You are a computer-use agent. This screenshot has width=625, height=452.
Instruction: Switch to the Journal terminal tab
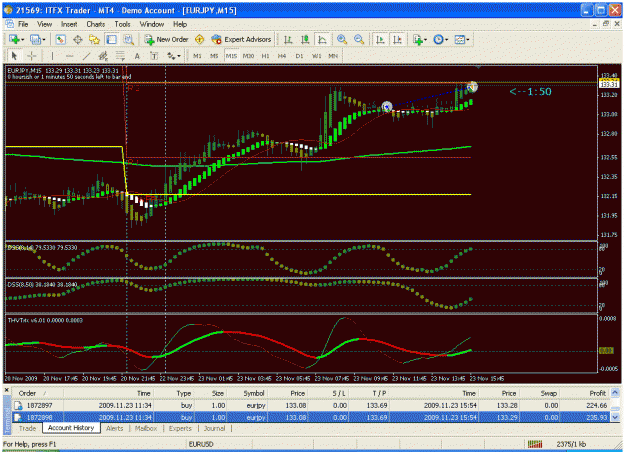(x=214, y=428)
